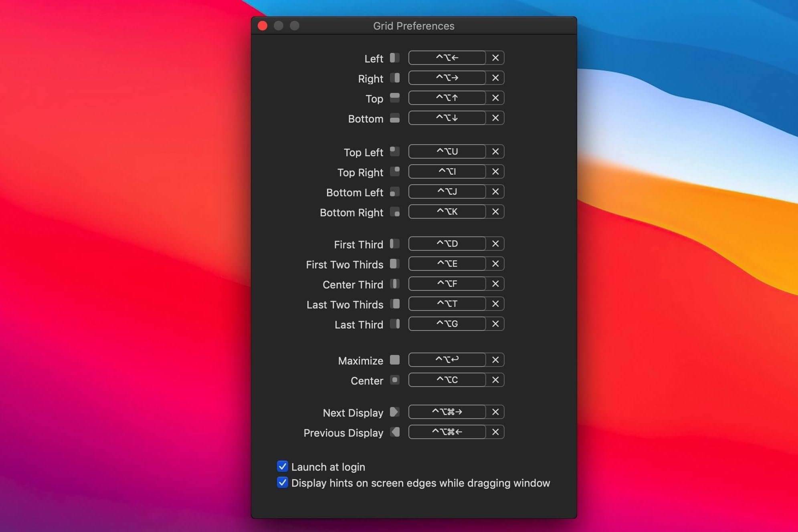The height and width of the screenshot is (532, 798).
Task: Click the Center Third layout icon
Action: pyautogui.click(x=395, y=284)
